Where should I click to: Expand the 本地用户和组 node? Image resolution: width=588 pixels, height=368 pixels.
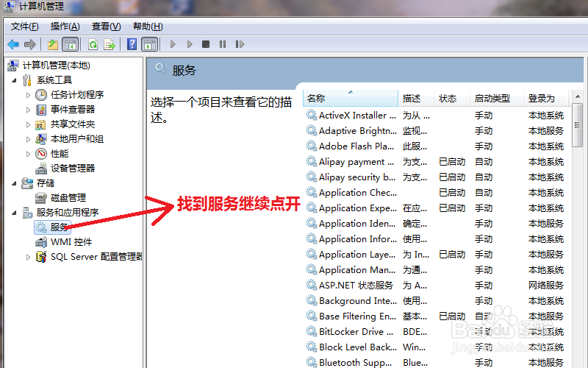(28, 139)
